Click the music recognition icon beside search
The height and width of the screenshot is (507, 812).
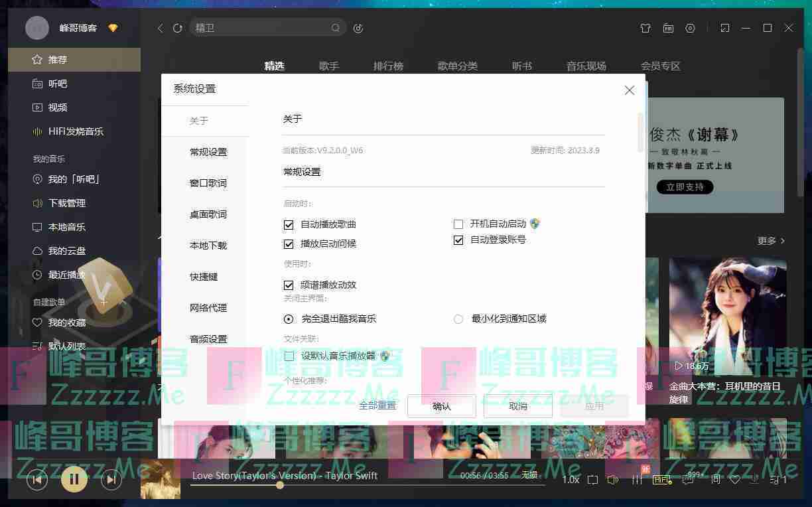pos(358,29)
